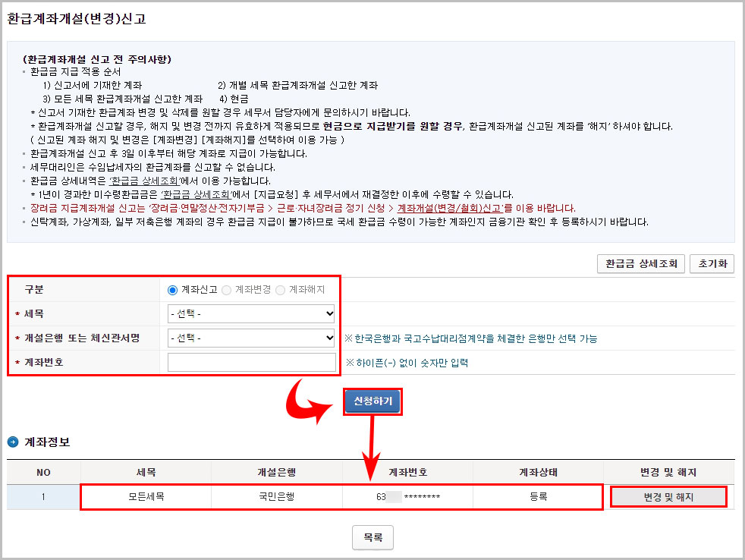Click the 변경 및 해지 button

(x=668, y=497)
